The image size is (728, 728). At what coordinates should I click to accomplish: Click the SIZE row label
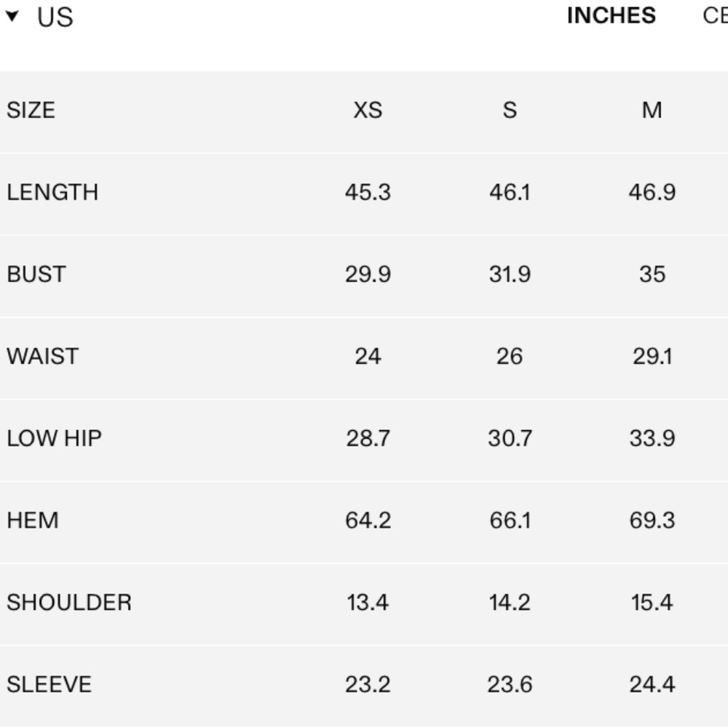coord(31,111)
